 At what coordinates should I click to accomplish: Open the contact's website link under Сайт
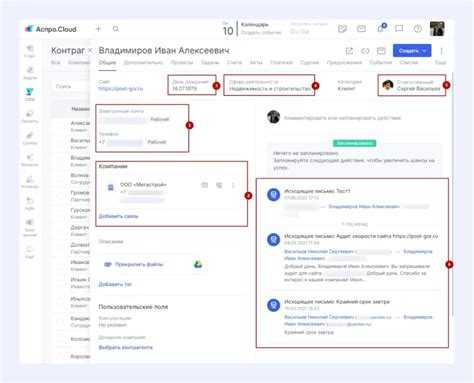click(121, 89)
